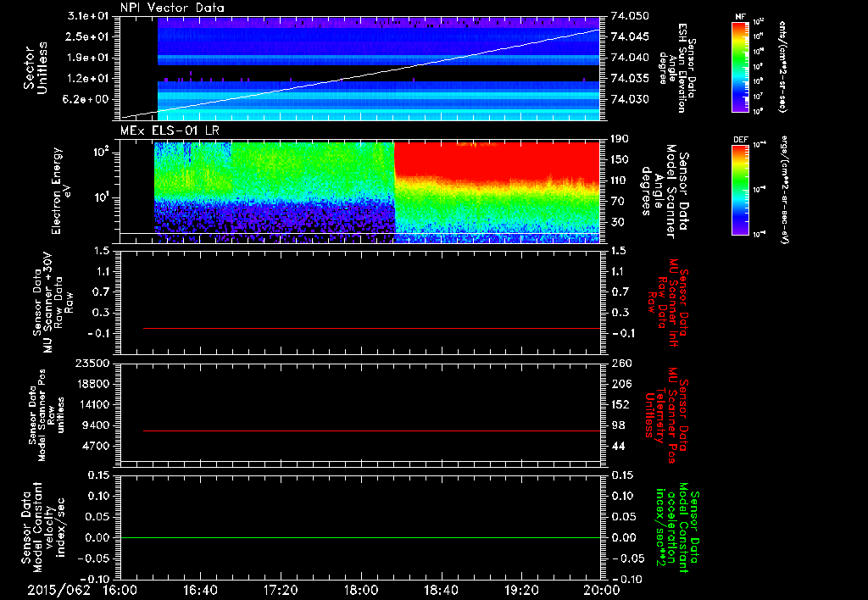
Task: Click the 190 scanner angle tick value
Action: (x=621, y=139)
